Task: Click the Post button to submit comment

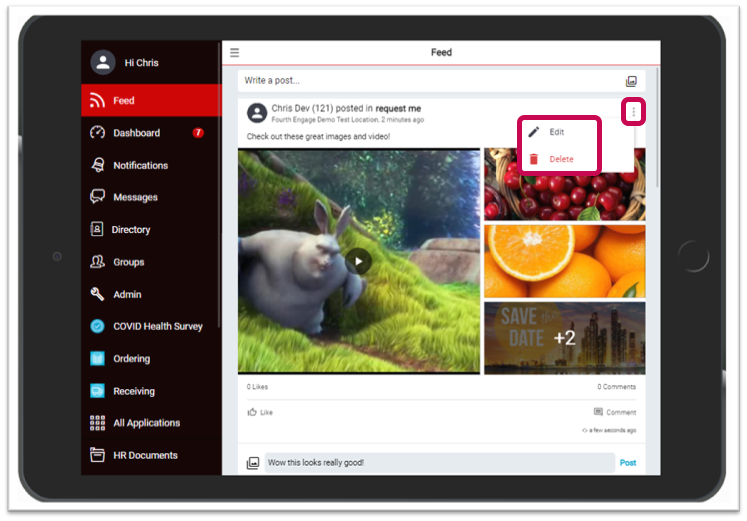Action: point(627,462)
